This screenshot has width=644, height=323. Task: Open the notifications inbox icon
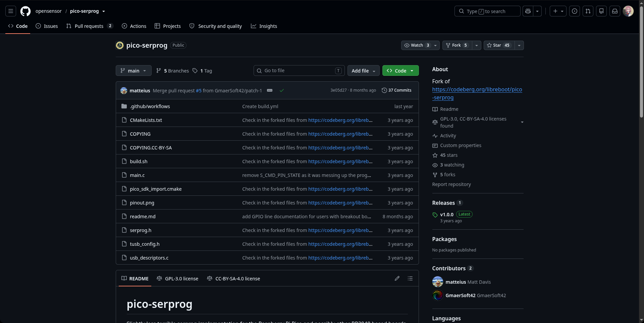click(x=615, y=11)
